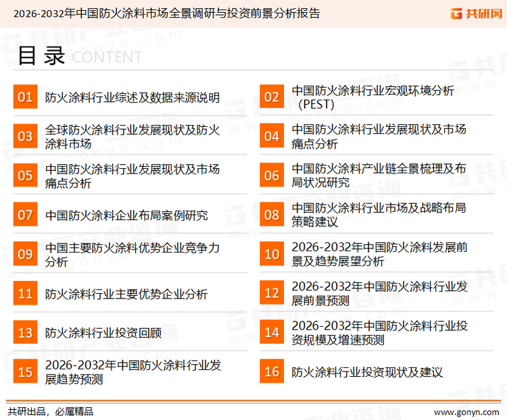Select the orange number box 05
This screenshot has width=507, height=420.
25,176
